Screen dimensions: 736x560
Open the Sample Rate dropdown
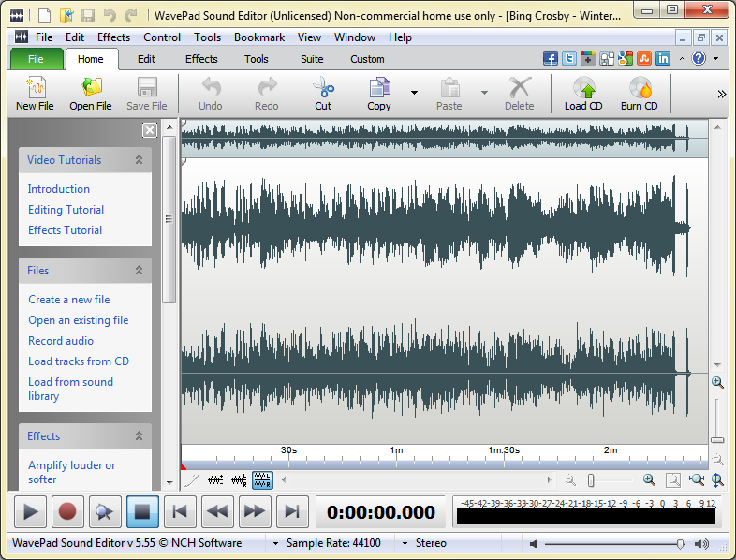click(x=275, y=543)
